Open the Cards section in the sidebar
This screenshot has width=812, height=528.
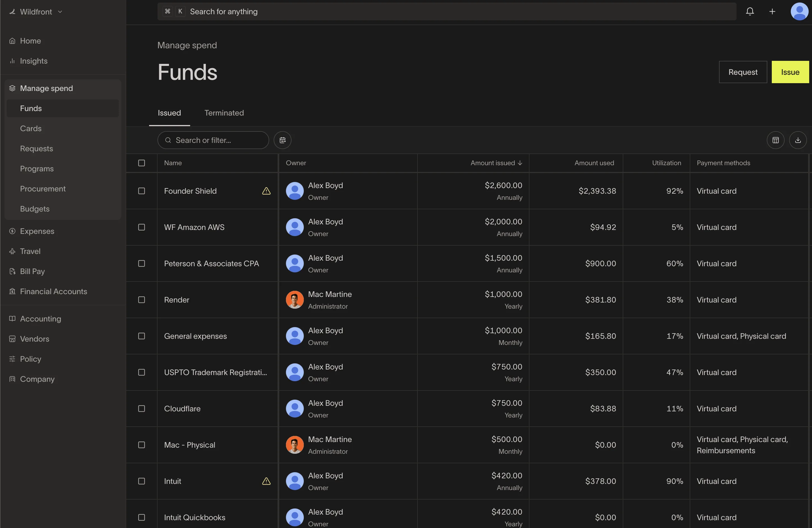pos(30,128)
